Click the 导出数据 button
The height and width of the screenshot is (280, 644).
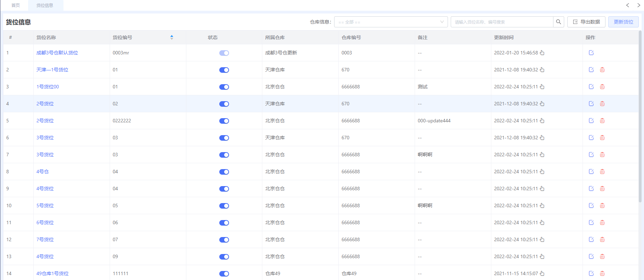(x=586, y=22)
